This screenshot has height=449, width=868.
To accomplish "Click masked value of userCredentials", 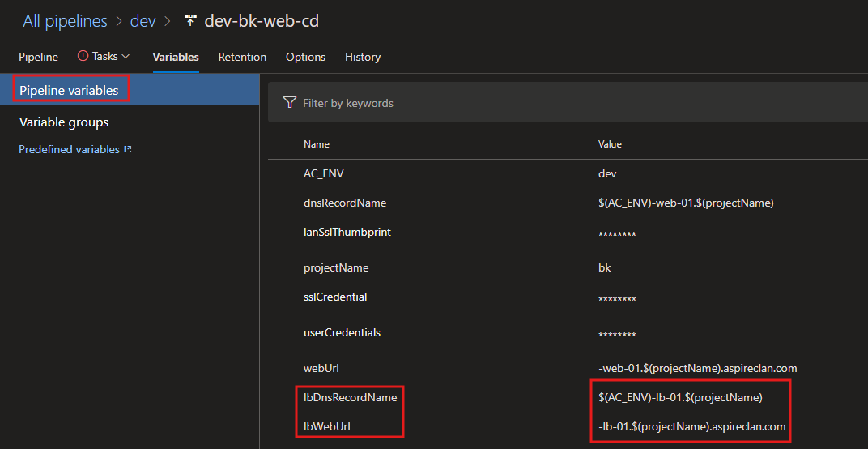I will coord(617,336).
